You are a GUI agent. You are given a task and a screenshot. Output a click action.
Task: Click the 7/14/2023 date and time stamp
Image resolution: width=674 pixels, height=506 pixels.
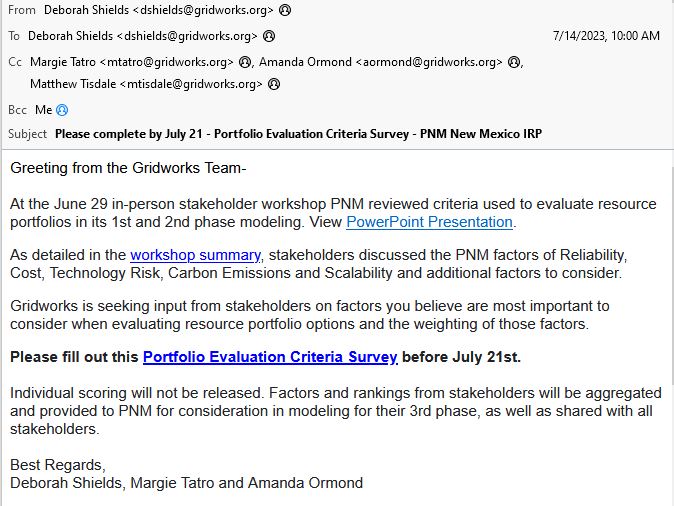click(606, 36)
